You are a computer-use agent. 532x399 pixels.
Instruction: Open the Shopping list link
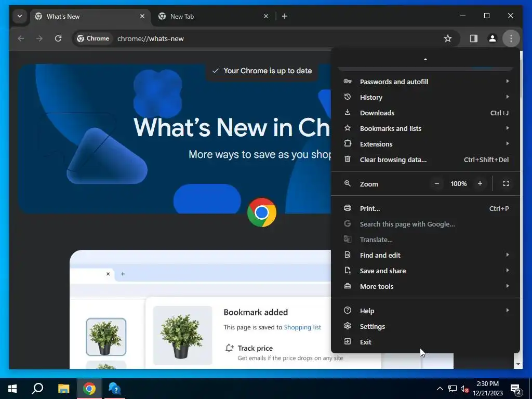[x=302, y=327]
